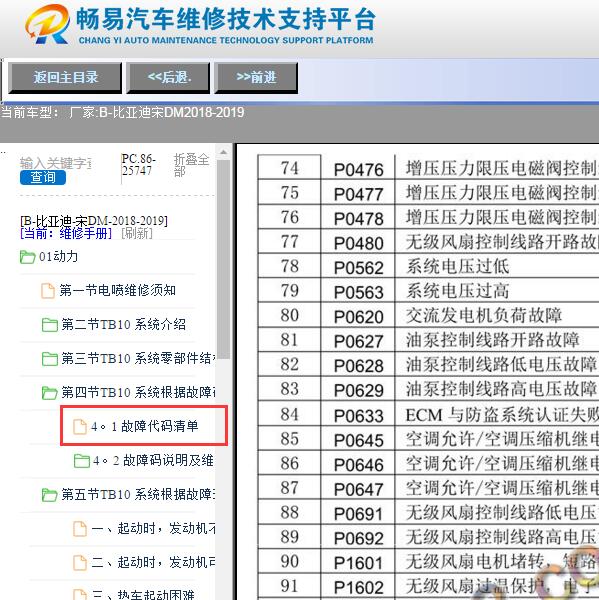Focus the 输入关键字 search field

[55, 163]
